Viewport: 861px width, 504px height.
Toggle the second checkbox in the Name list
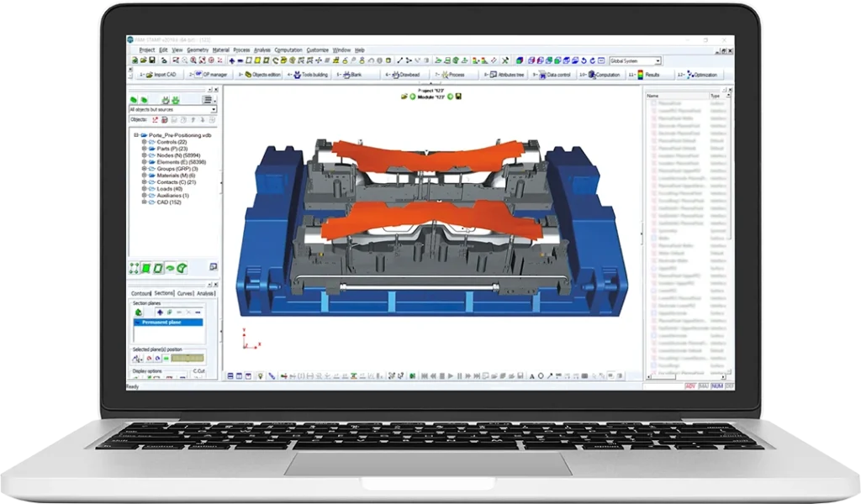[652, 113]
